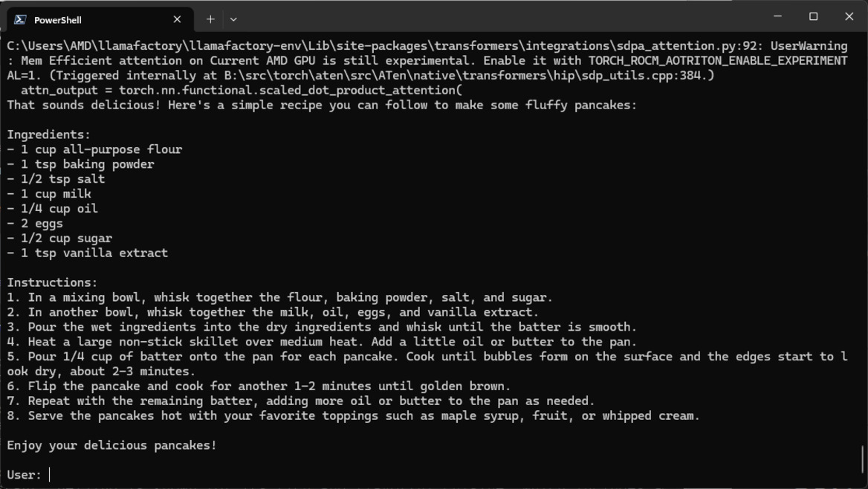Place cursor at the User: prompt

[50, 475]
